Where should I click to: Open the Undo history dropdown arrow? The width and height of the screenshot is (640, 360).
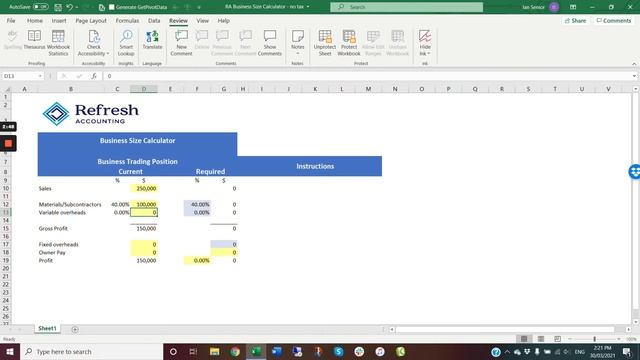[x=77, y=7]
